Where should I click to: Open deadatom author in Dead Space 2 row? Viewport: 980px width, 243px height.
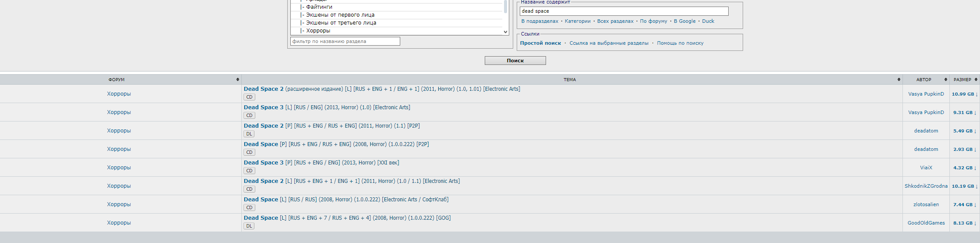tap(926, 131)
